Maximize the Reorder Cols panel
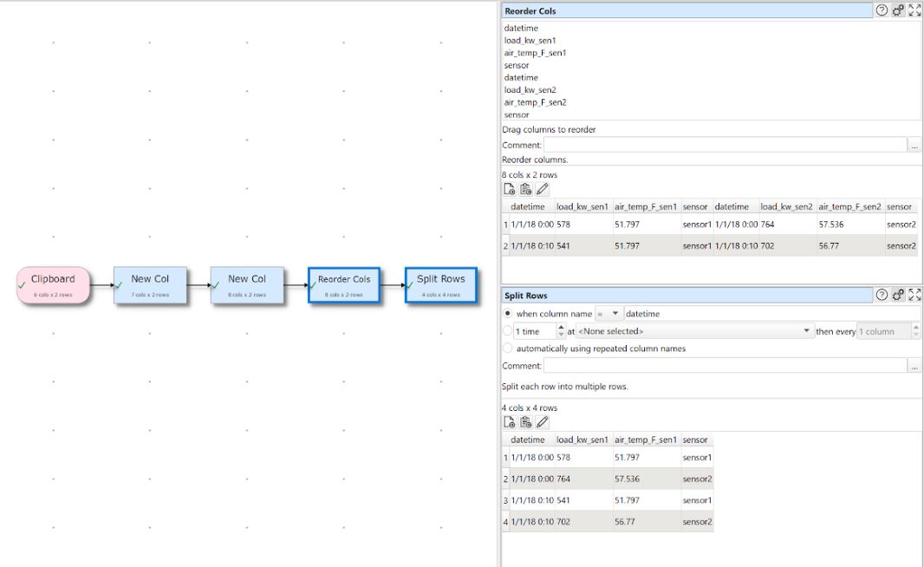924x567 pixels. pos(914,11)
